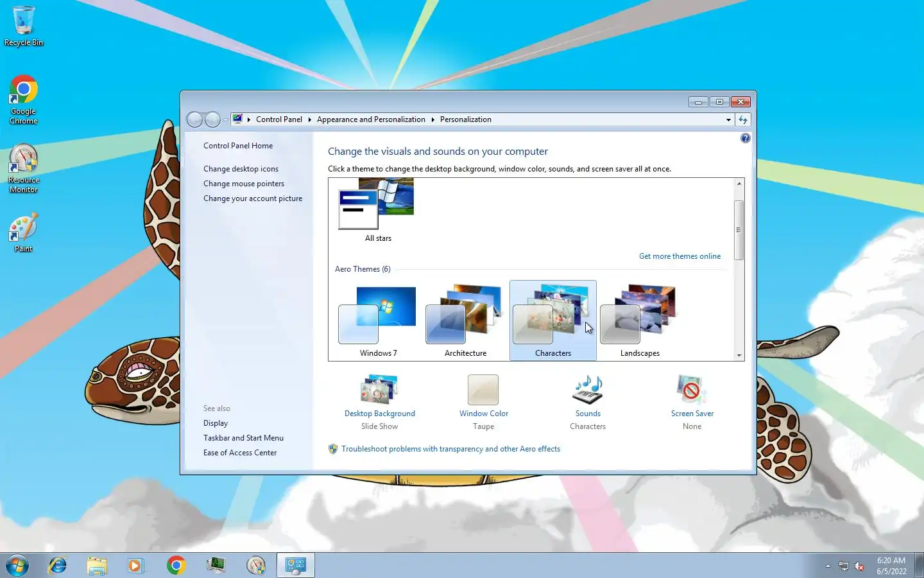
Task: Click the Forward navigation button
Action: pos(212,119)
